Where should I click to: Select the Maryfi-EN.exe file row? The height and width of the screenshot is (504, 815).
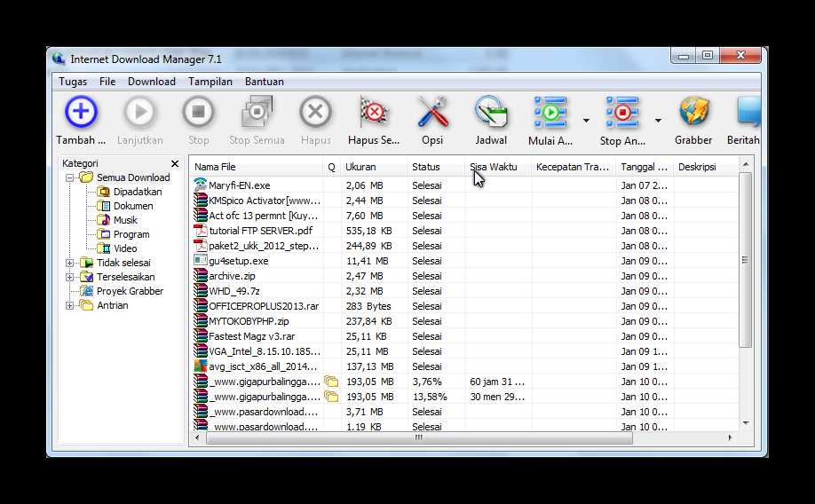coord(464,185)
